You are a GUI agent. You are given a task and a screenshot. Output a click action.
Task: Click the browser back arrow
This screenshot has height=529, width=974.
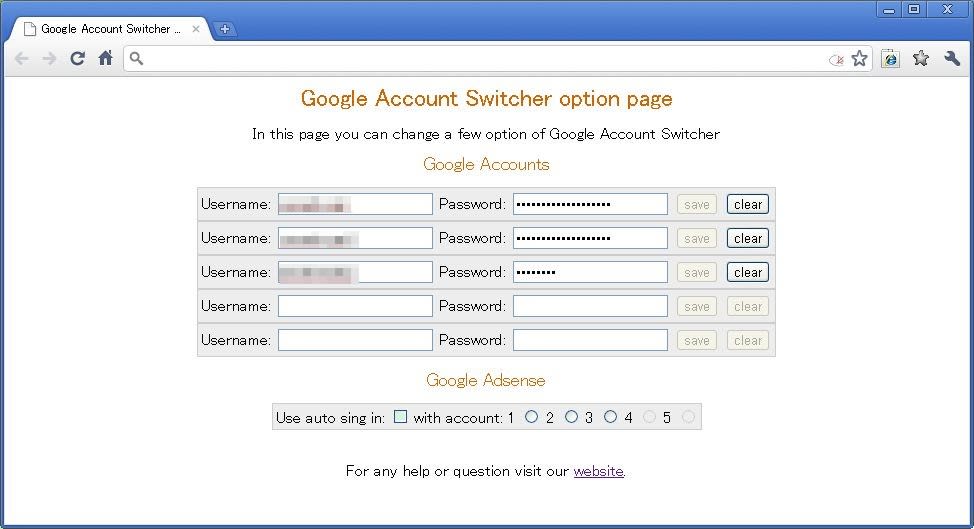22,59
